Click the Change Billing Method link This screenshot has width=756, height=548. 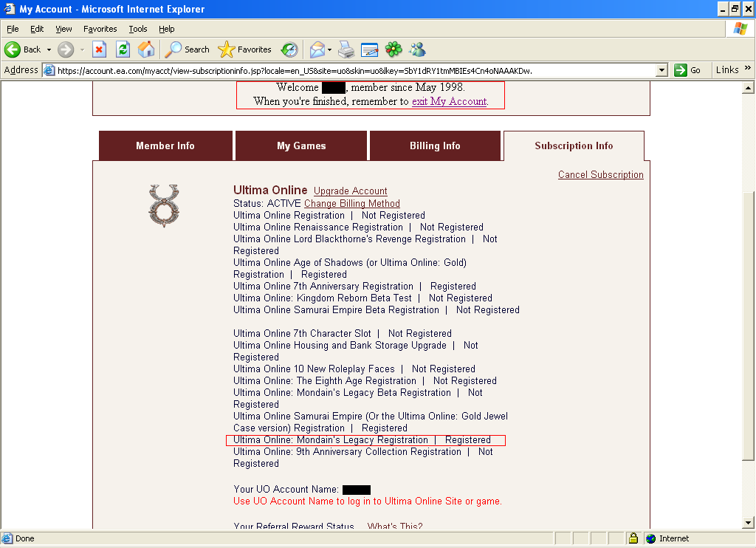coord(352,204)
